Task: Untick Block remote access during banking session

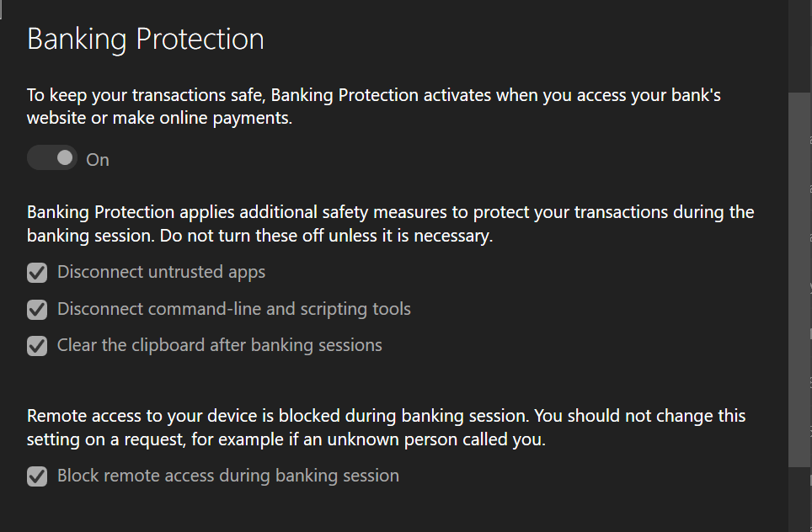Action: click(37, 476)
